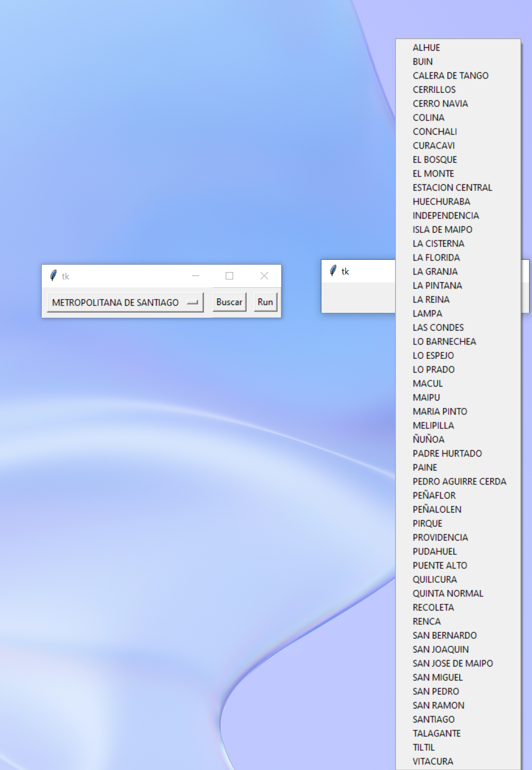Choose MAIPU from the list
Viewport: 532px width, 770px height.
coord(458,397)
